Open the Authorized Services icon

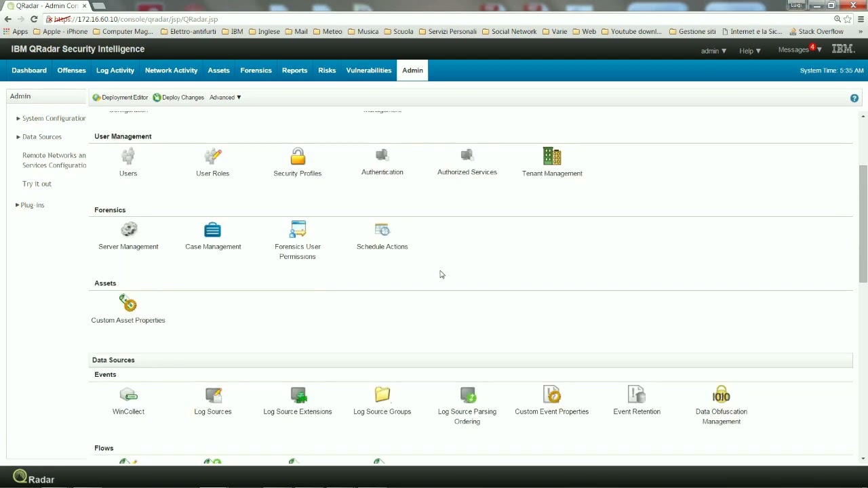tap(467, 156)
